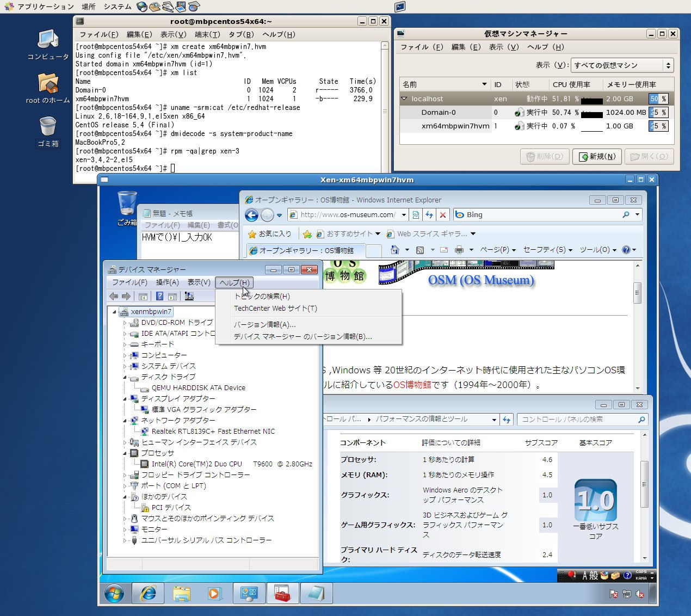Click the おすすめサイト favorites bar link

coord(349,234)
